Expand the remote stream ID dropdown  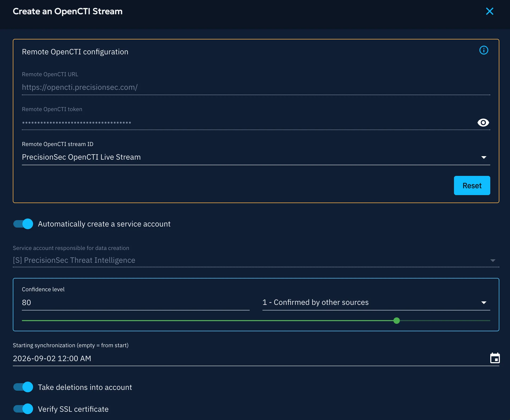[x=484, y=157]
